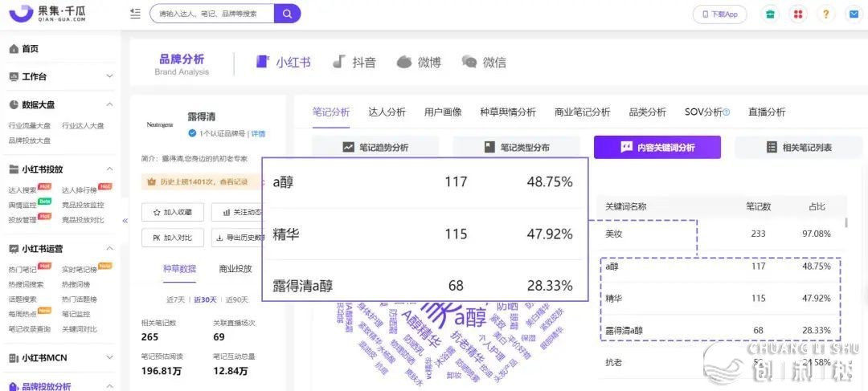Click the 微博 platform icon
This screenshot has height=391, width=868.
pyautogui.click(x=404, y=62)
